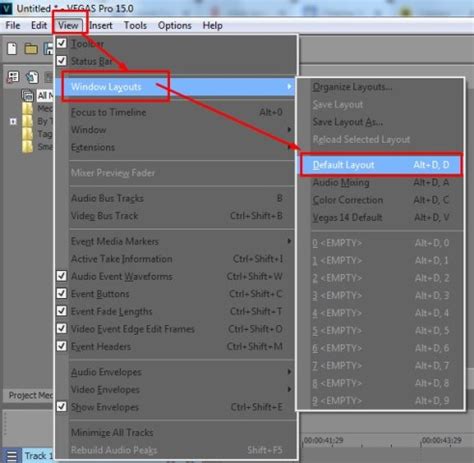Open the Options menu

coord(175,25)
